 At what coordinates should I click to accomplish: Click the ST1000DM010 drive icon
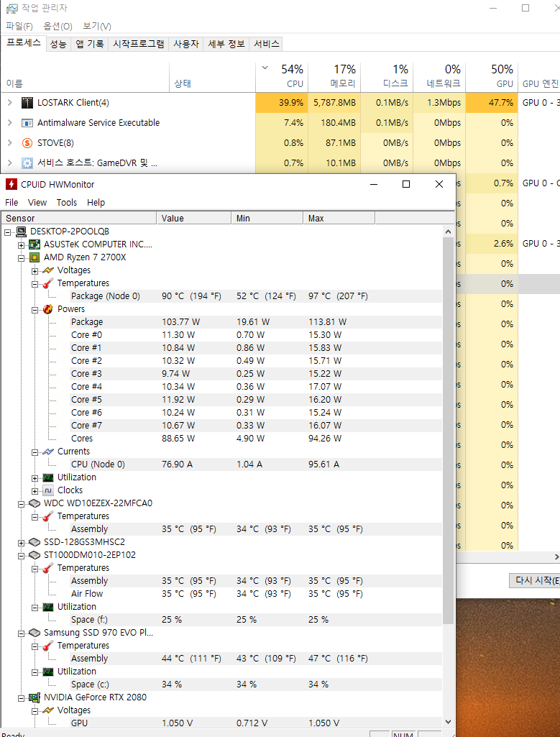coord(35,554)
